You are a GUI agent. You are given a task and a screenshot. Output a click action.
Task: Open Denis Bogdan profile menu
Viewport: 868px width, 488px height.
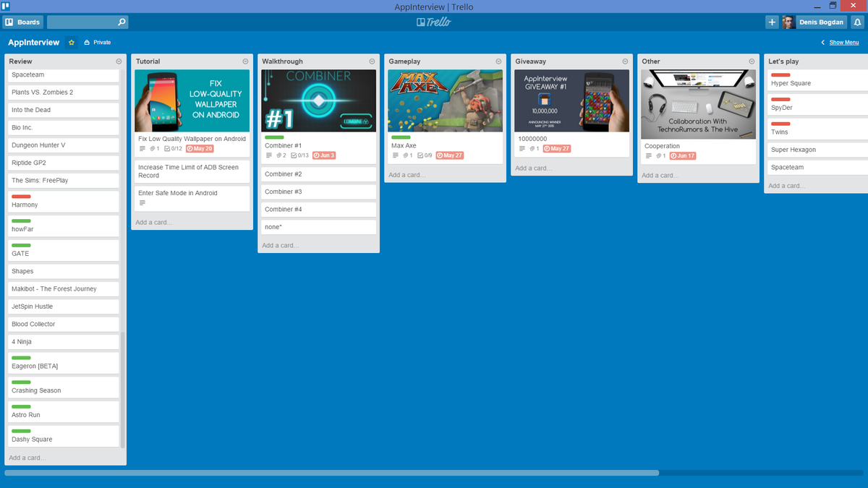pyautogui.click(x=814, y=22)
